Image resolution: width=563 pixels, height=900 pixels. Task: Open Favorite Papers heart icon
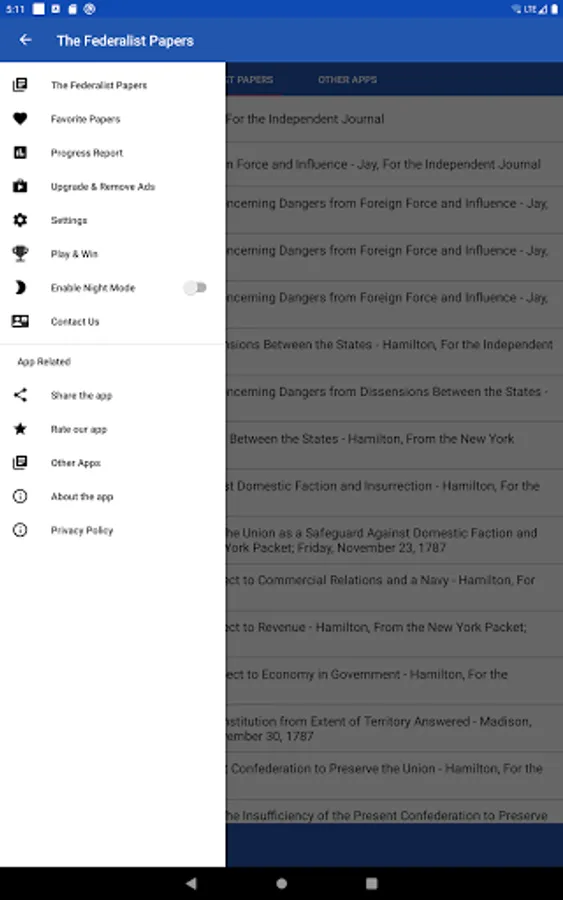pyautogui.click(x=20, y=119)
